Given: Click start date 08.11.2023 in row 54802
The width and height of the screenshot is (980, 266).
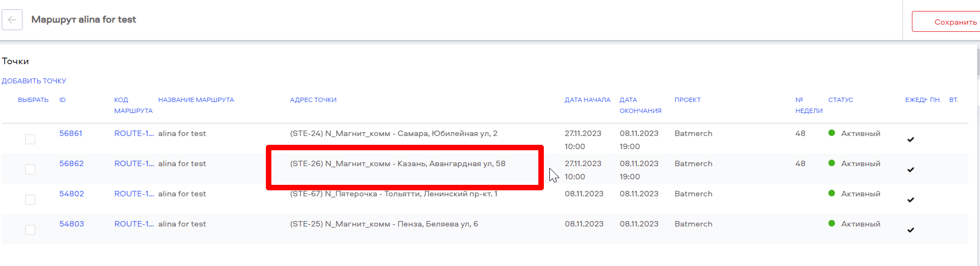Looking at the screenshot, I should (584, 194).
